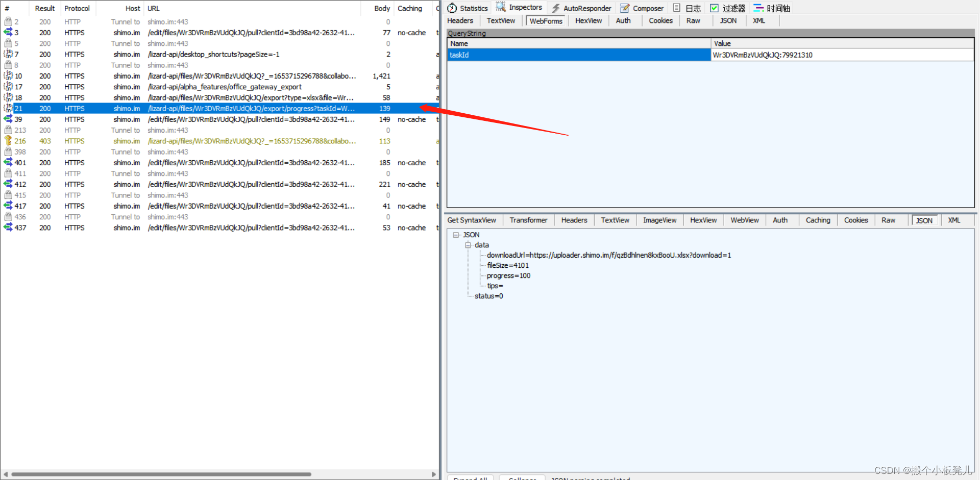Switch to request TextView tab
This screenshot has height=480, width=980.
pos(501,20)
